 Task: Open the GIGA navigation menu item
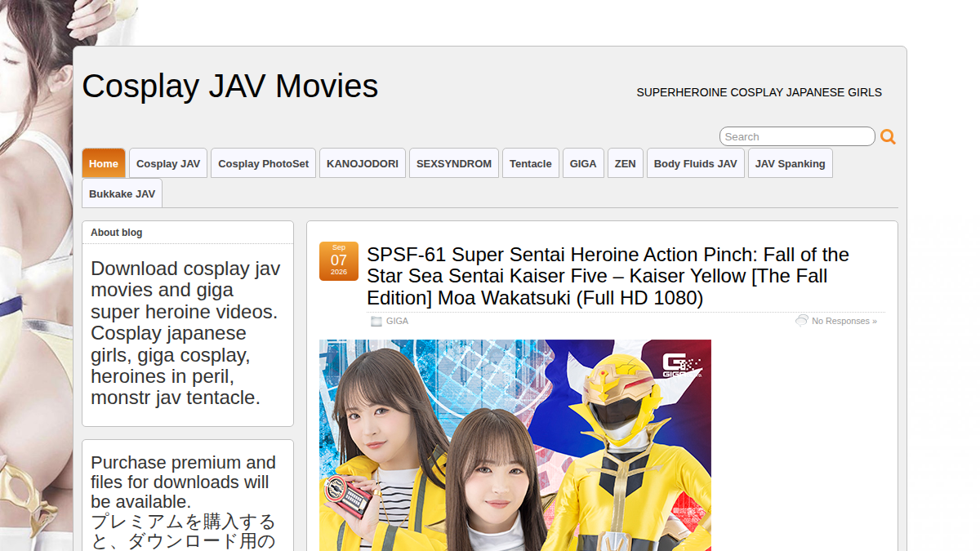point(583,163)
